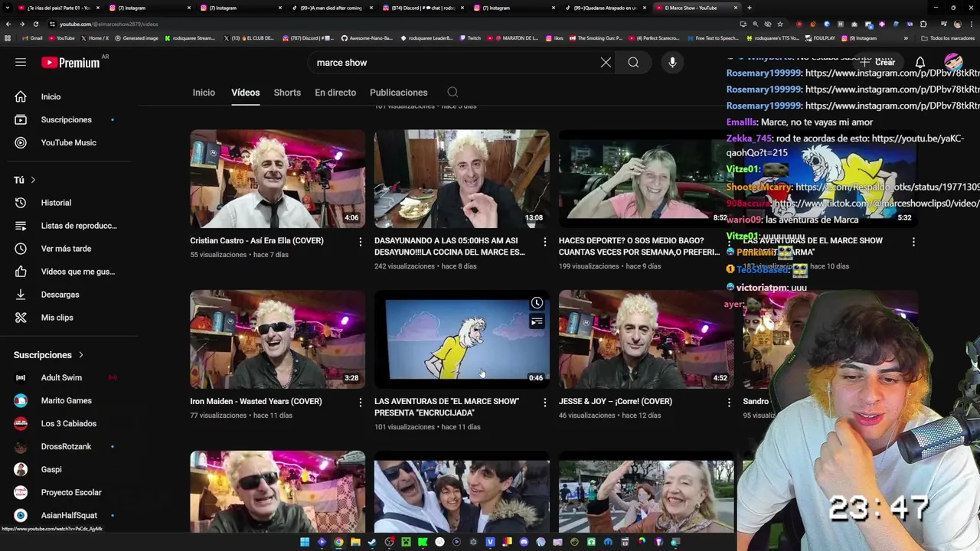Click the YouTube Premium logo
980x551 pixels.
pos(70,63)
